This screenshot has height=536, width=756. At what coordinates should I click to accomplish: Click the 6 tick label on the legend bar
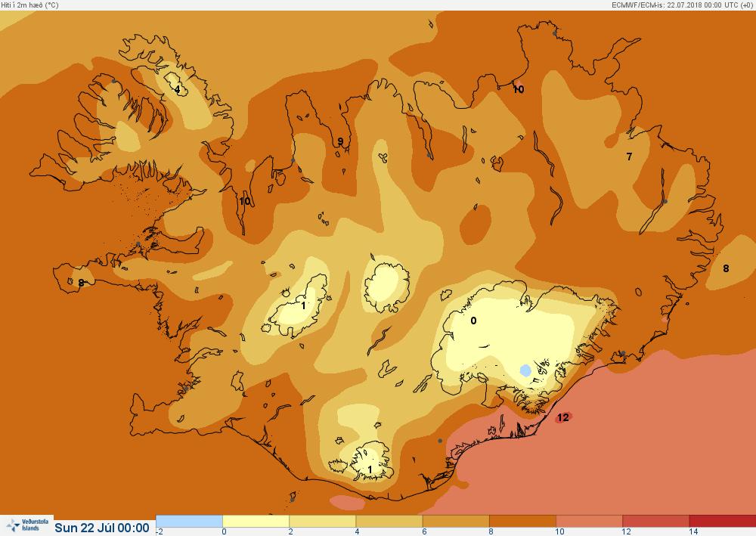(424, 531)
